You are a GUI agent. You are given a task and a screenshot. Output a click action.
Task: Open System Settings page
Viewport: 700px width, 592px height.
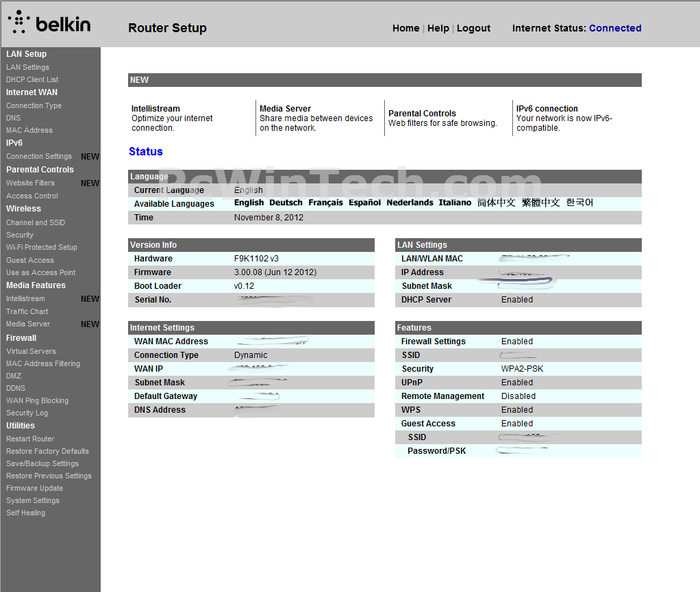pos(33,500)
